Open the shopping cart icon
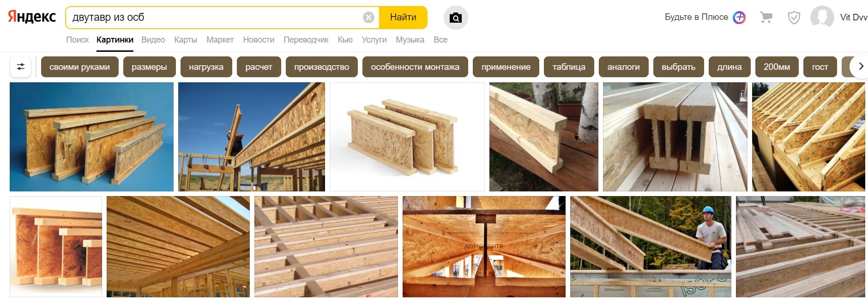The height and width of the screenshot is (301, 868). [x=766, y=18]
